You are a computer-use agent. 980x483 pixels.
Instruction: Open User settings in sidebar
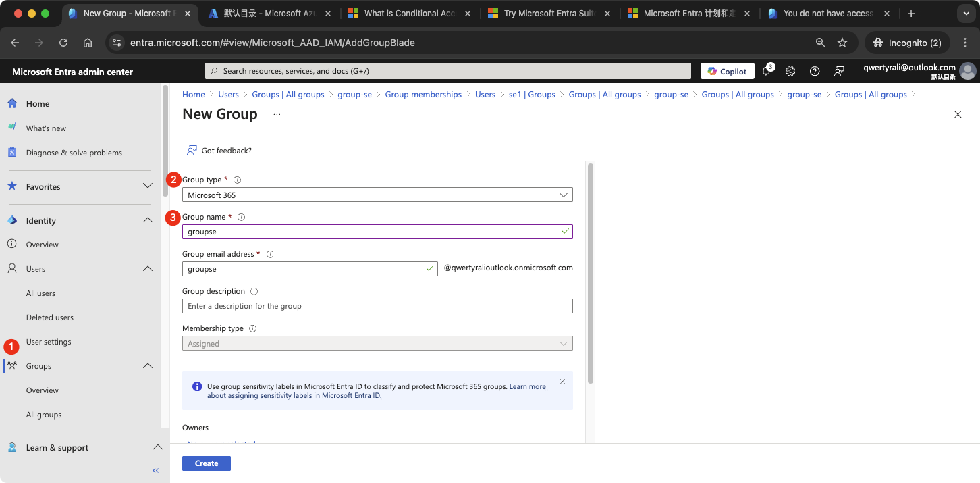coord(49,342)
